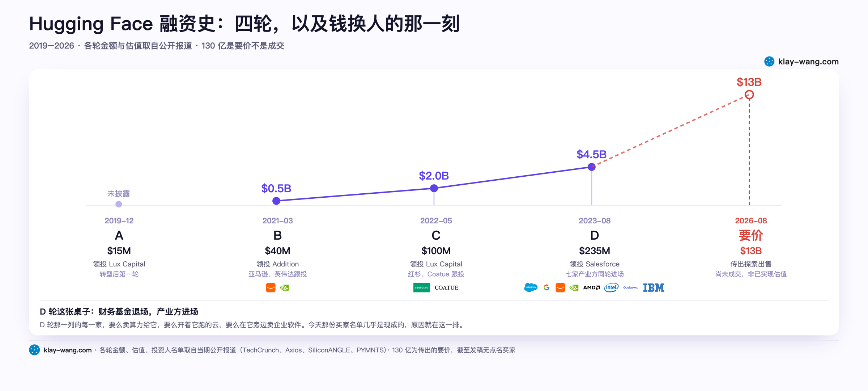Click 亚马逊、英伟达跟投 note
This screenshot has width=868, height=391.
[277, 274]
